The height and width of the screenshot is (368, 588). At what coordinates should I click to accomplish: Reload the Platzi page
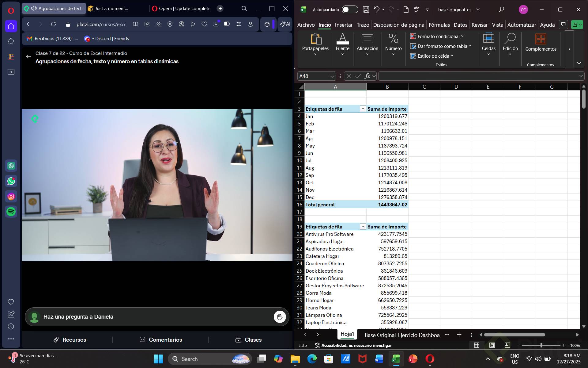pyautogui.click(x=53, y=24)
